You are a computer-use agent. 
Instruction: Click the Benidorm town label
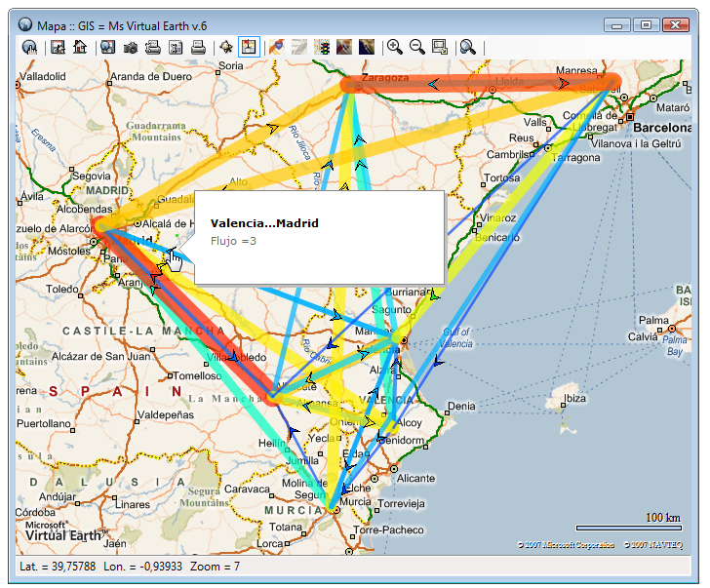[402, 440]
